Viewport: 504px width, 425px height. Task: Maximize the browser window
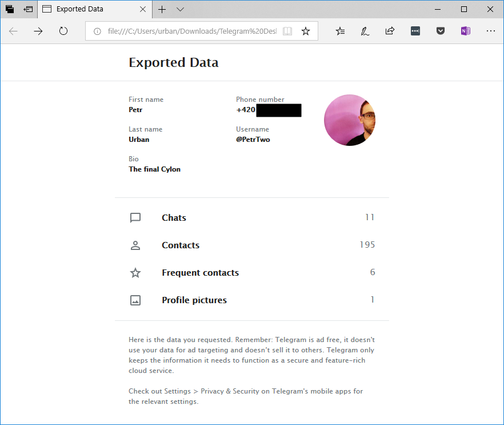tap(464, 9)
